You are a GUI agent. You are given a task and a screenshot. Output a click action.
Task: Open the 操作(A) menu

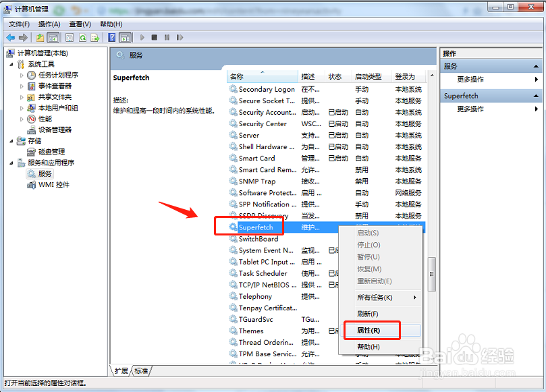point(49,24)
